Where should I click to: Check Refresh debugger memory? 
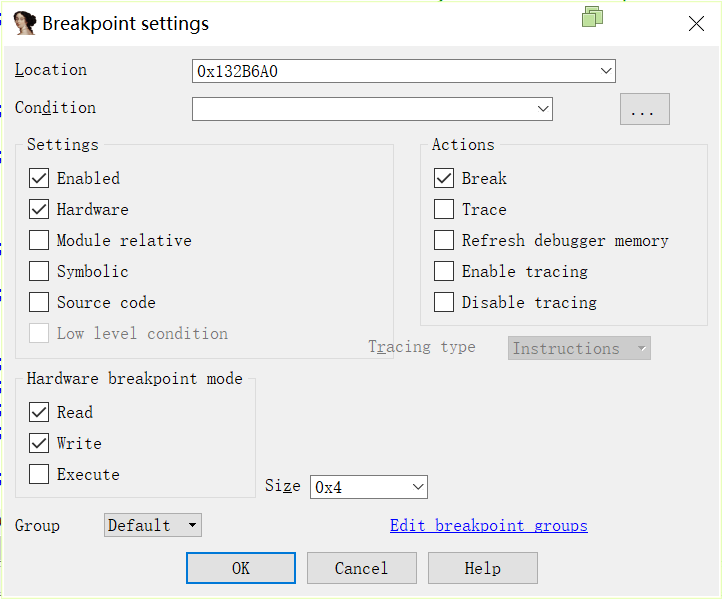(x=444, y=240)
